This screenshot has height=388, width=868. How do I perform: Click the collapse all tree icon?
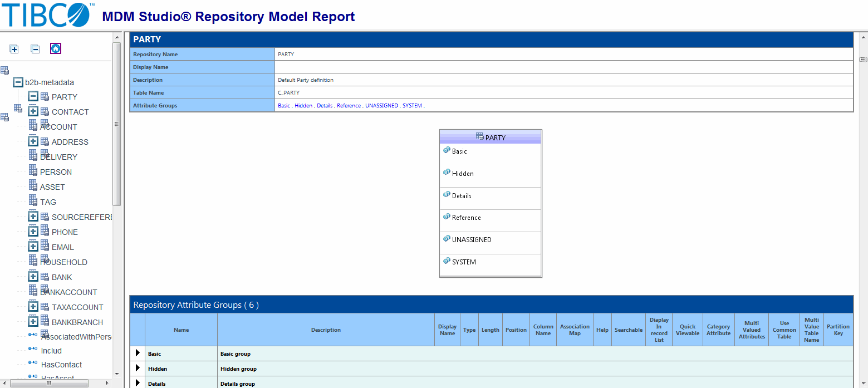35,49
